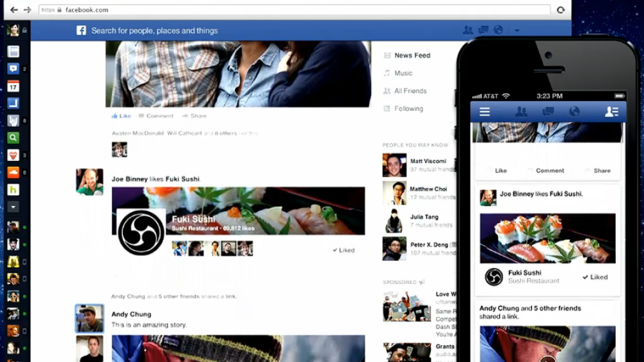The image size is (644, 362).
Task: Open Matthew Choi's suggested profile
Action: click(x=428, y=189)
